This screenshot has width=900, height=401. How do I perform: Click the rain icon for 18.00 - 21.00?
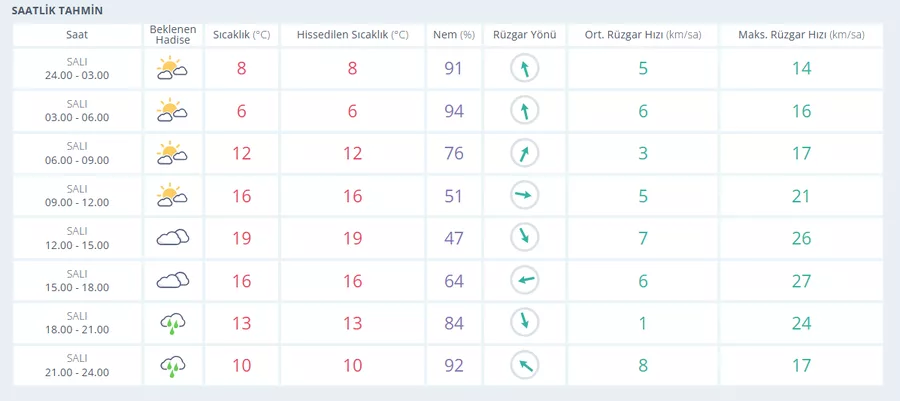pyautogui.click(x=173, y=324)
